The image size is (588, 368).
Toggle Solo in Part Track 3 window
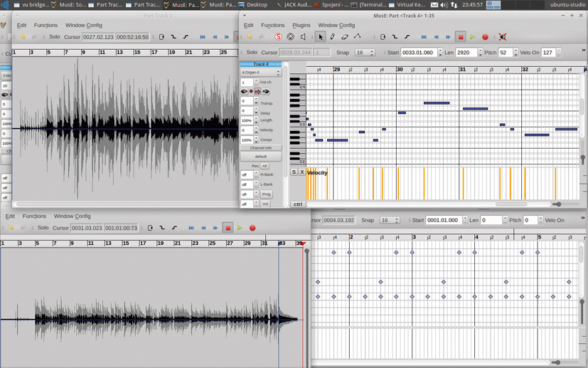54,37
